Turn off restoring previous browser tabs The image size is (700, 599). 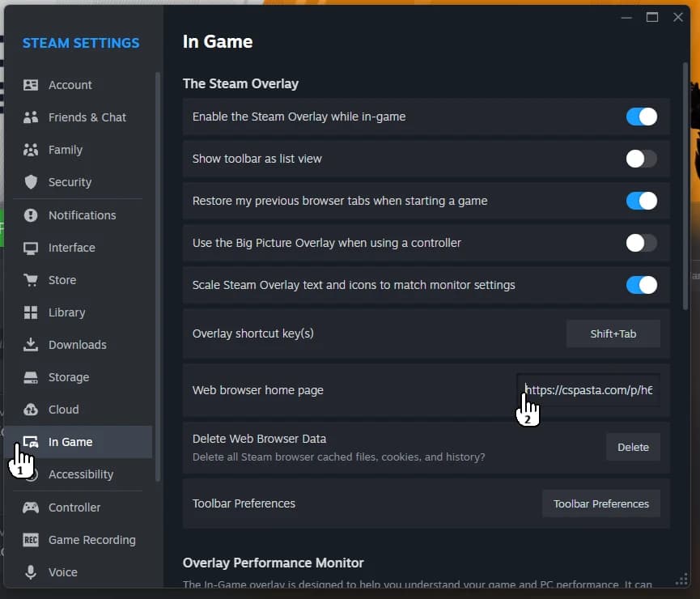(641, 201)
